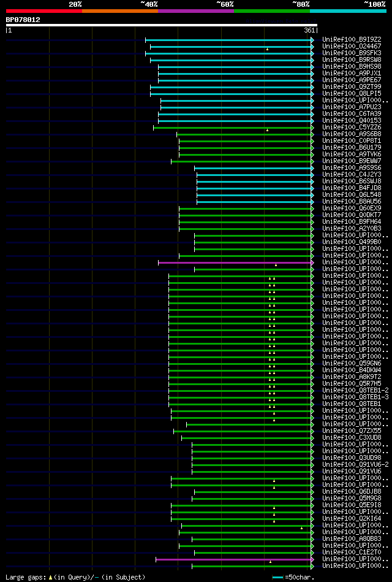Select the UniRef100_Q2KI64 label
This screenshot has width=392, height=582.
[x=352, y=518]
